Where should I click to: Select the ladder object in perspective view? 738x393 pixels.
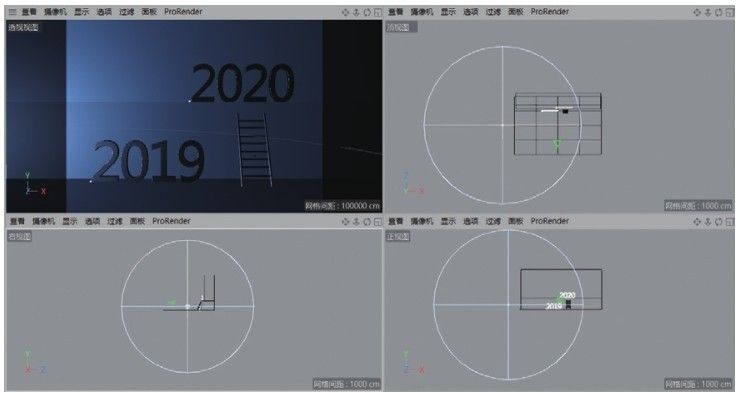[255, 150]
